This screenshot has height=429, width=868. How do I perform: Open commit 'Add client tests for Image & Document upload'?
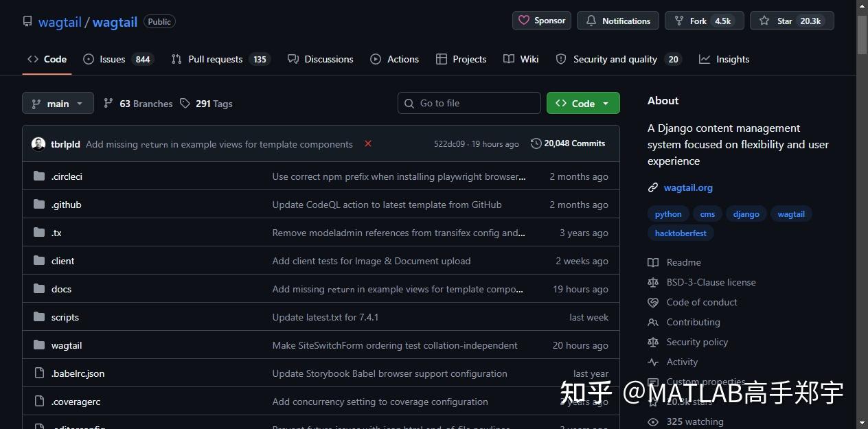click(x=372, y=261)
